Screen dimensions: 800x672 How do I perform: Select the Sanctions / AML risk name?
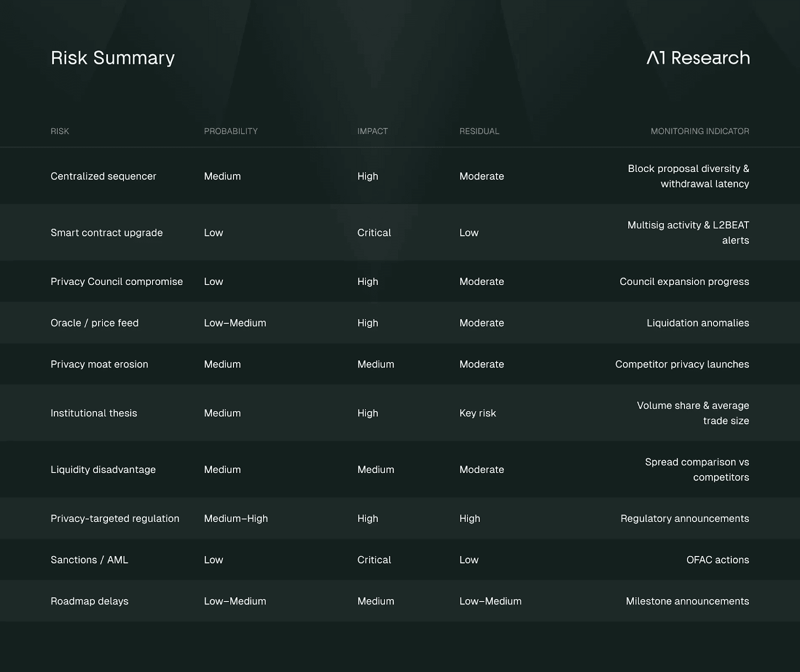pos(89,560)
